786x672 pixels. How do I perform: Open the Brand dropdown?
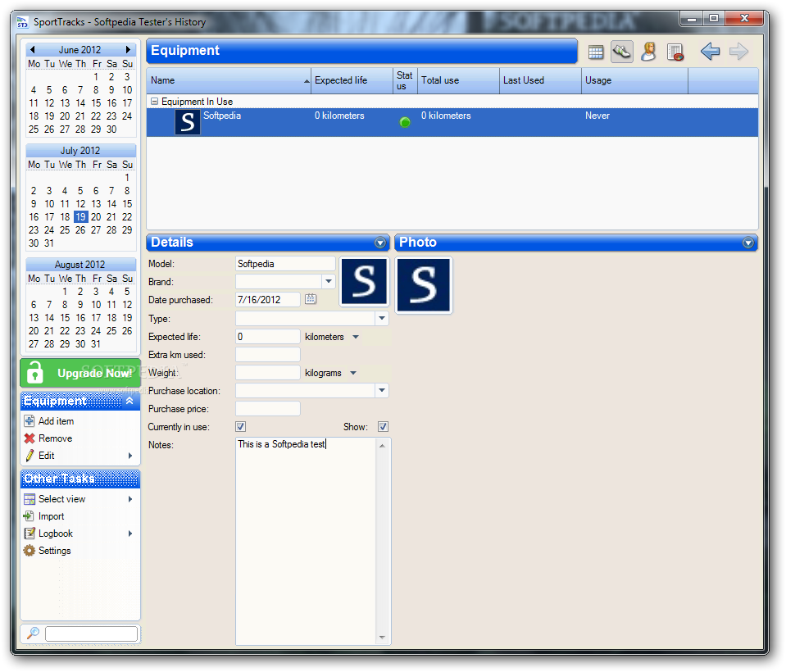click(x=329, y=281)
